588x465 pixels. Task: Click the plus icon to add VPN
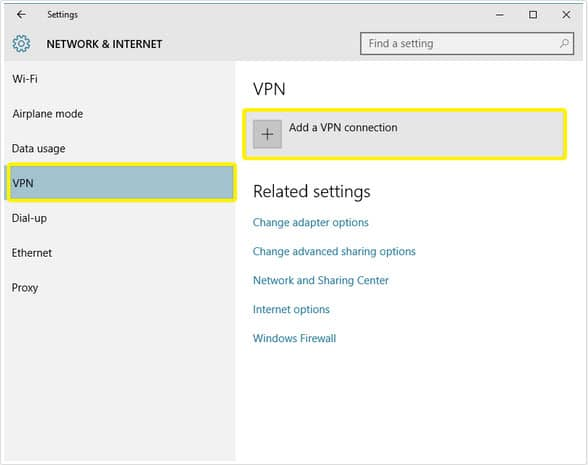(x=267, y=134)
